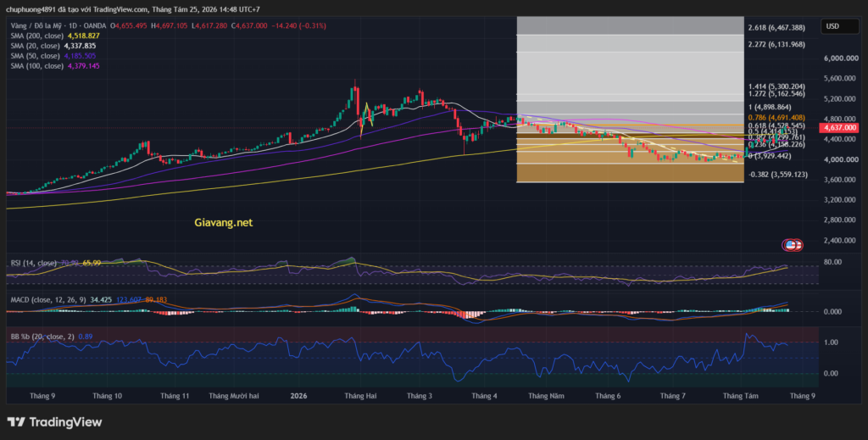Click the Tháng 10 time axis label

108,396
